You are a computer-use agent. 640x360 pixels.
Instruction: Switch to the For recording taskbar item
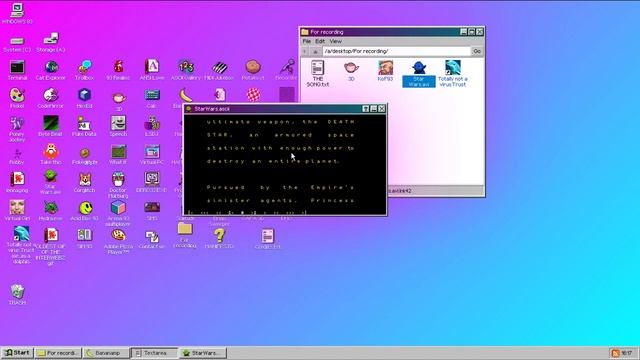tap(58, 353)
